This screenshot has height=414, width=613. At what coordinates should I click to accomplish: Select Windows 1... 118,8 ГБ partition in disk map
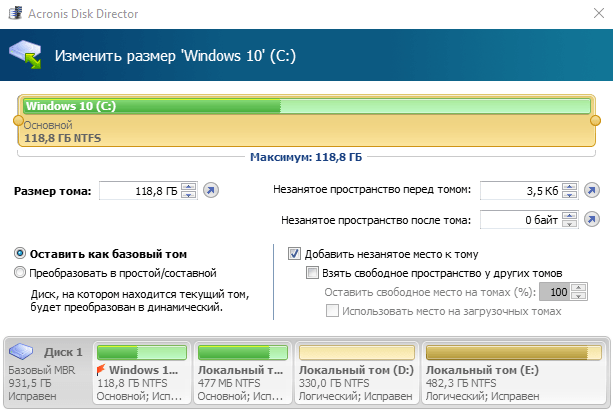tap(142, 372)
